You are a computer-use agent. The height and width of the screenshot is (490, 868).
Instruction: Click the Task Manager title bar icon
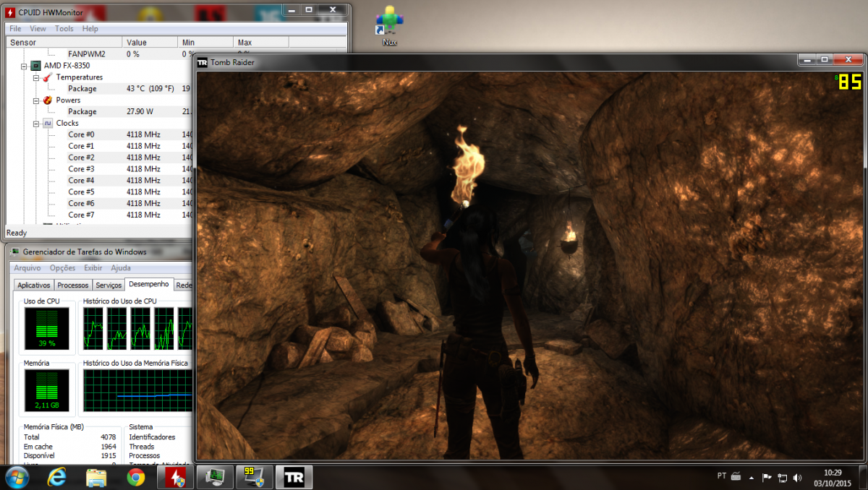point(14,252)
